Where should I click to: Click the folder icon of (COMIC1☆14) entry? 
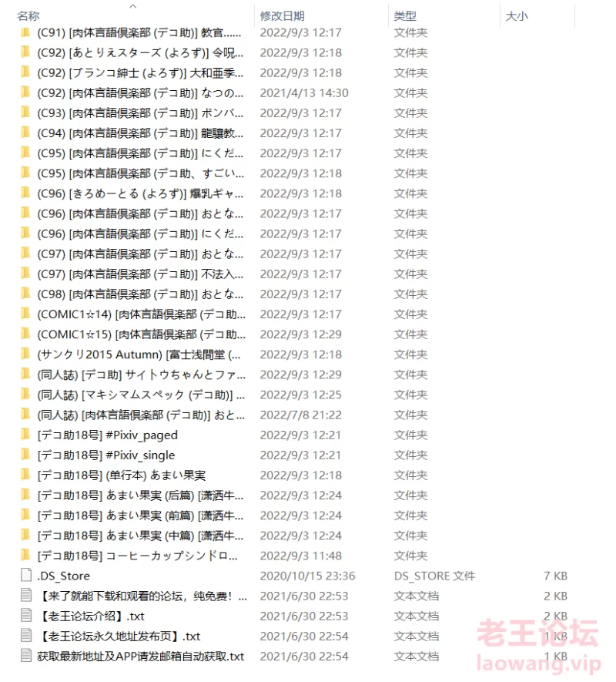[x=25, y=313]
